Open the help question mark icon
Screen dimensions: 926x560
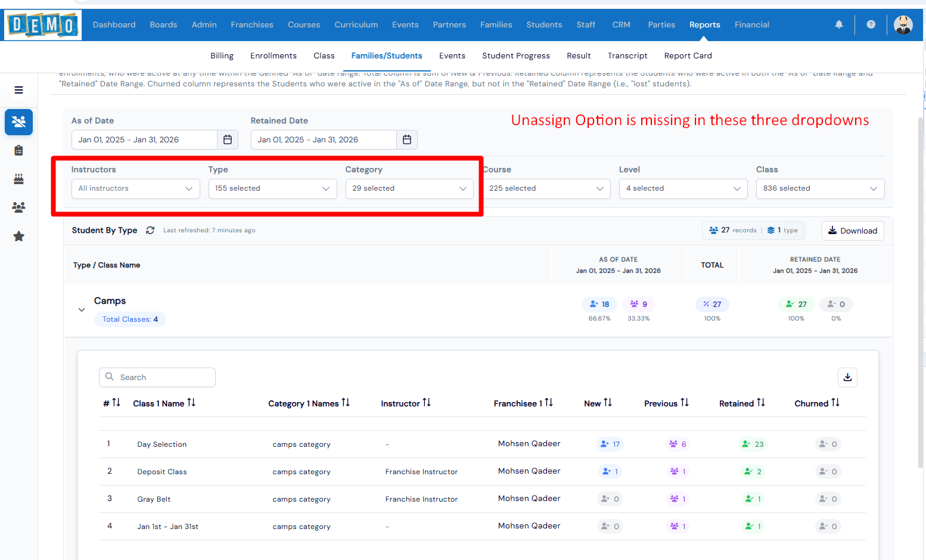871,24
